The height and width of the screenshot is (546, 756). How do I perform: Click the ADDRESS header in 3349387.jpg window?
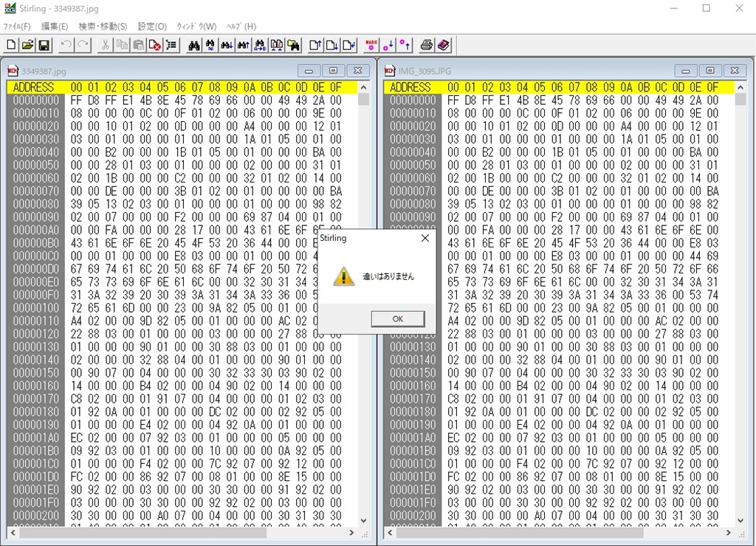pos(35,87)
